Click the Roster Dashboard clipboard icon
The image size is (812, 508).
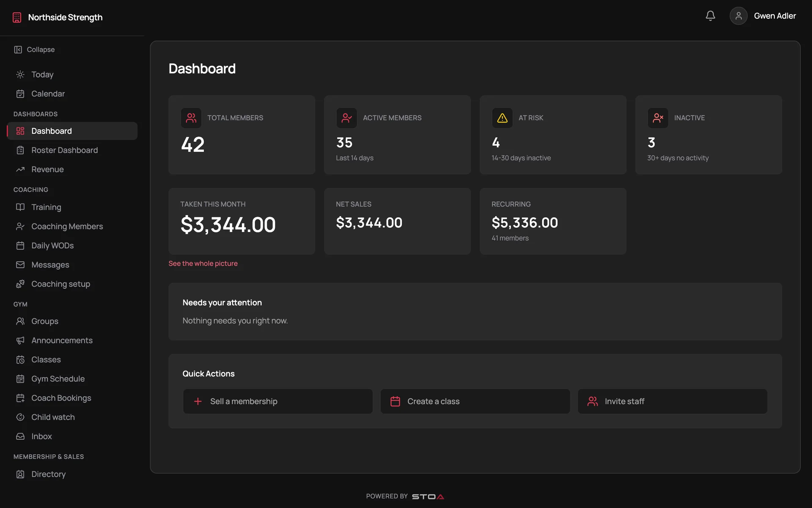(20, 150)
